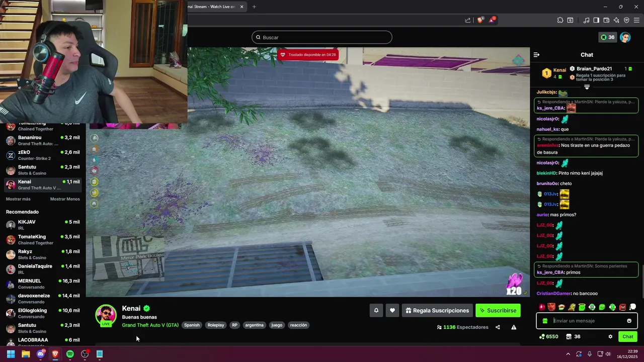Open Rakyz Slots & Casino channel
This screenshot has width=644, height=362.
(x=43, y=254)
